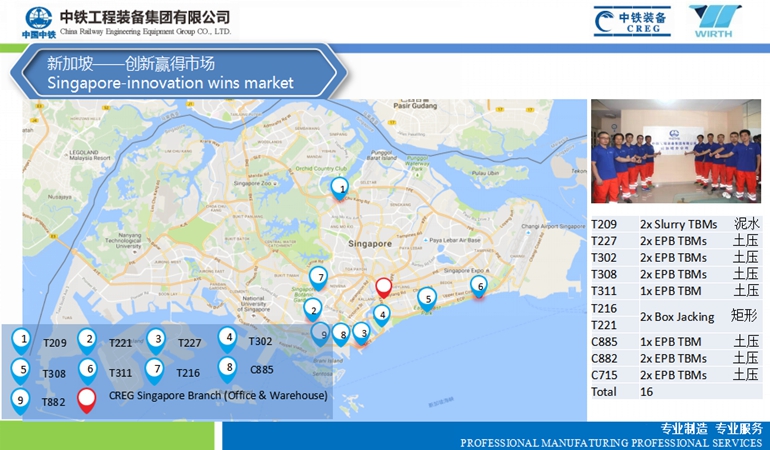Select '1x EPB TBM' in the T311 table row
Image resolution: width=770 pixels, height=450 pixels.
coord(671,291)
